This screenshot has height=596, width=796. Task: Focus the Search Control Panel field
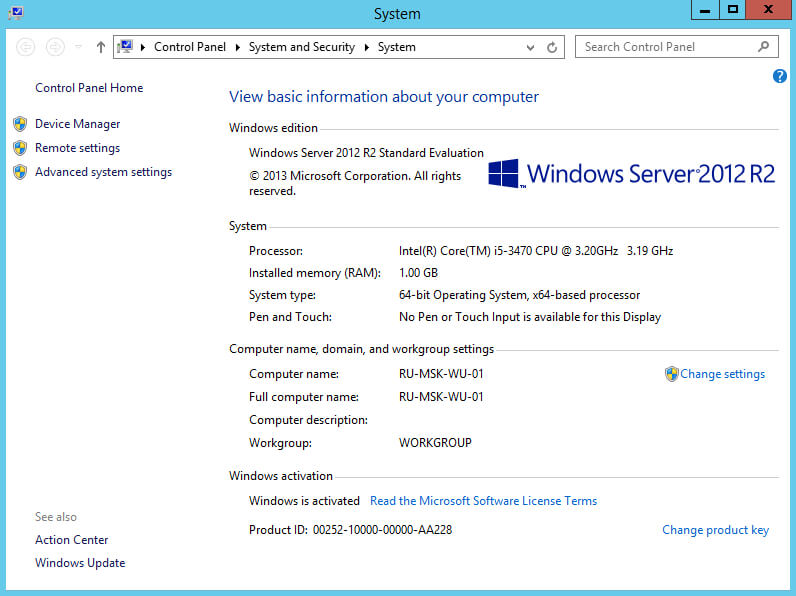pyautogui.click(x=677, y=47)
